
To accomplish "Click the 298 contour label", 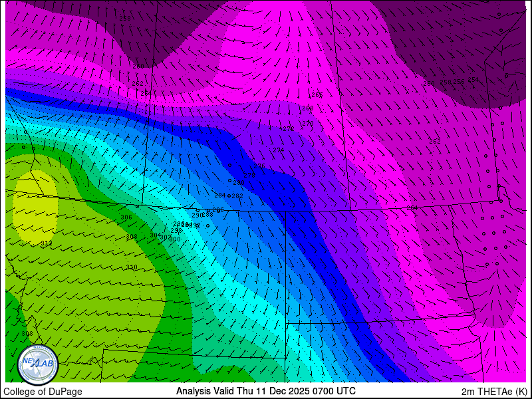I will coord(176,230).
